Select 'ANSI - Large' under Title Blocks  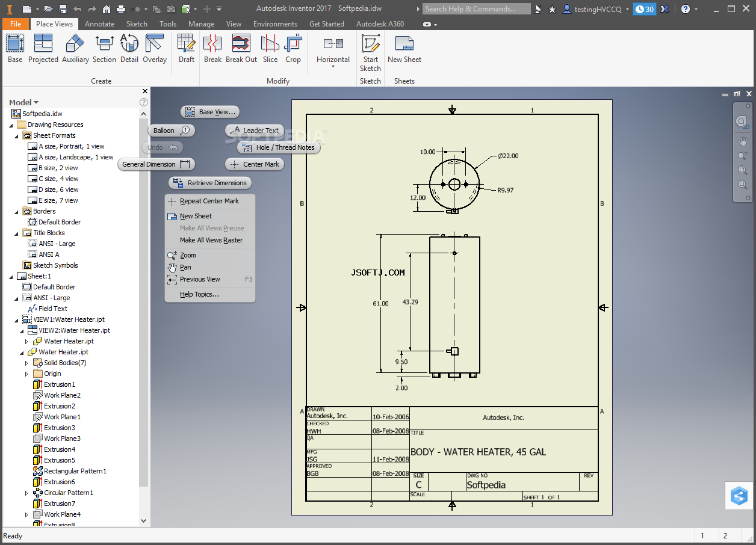pyautogui.click(x=57, y=244)
